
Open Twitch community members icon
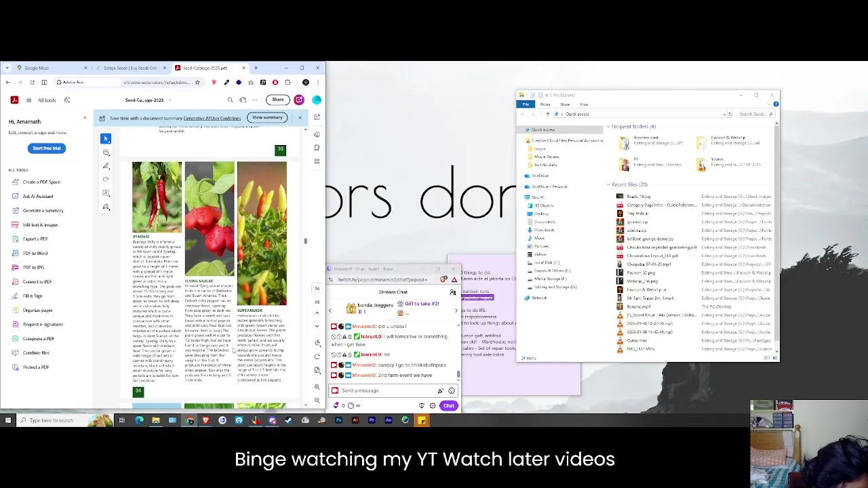click(x=453, y=292)
